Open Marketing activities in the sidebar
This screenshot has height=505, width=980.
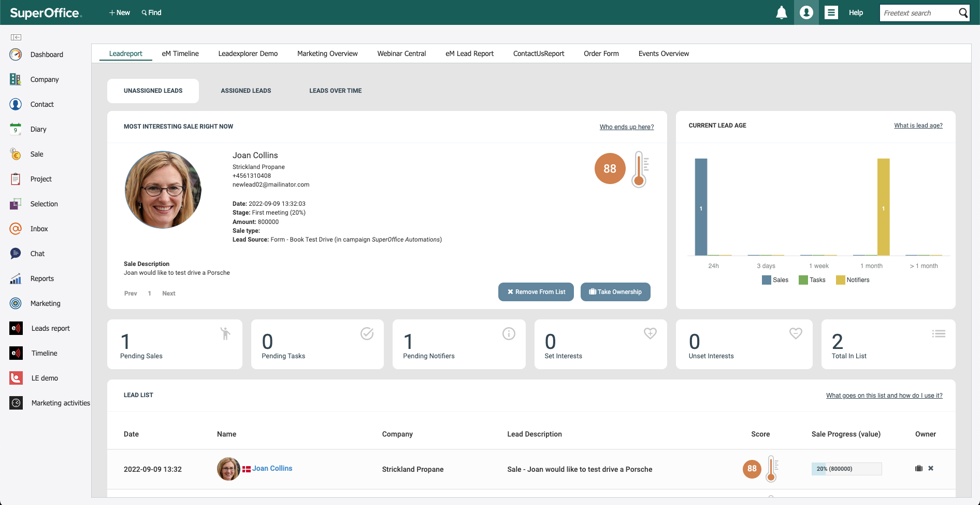coord(49,403)
